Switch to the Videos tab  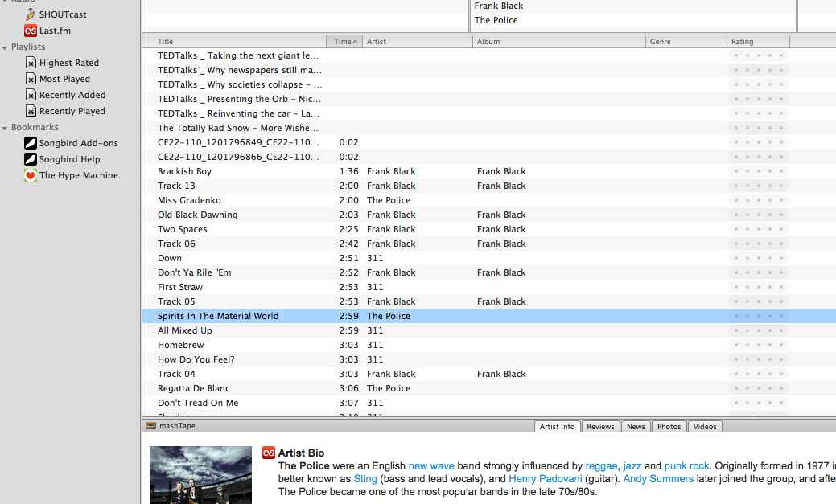tap(704, 427)
